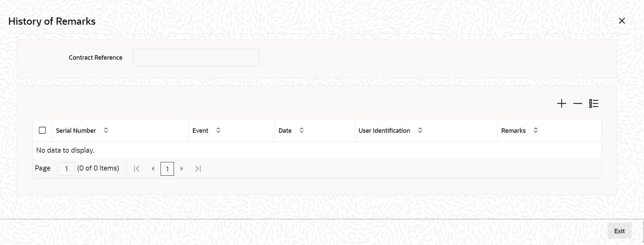Sort by Remarks column arrows
Viewport: 644px width, 245px height.
[535, 130]
